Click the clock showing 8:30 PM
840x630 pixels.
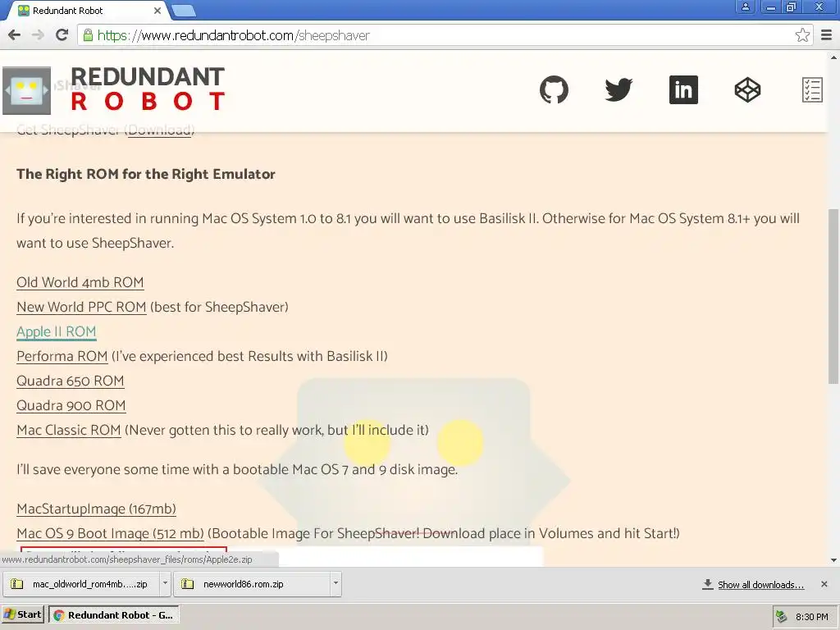(811, 617)
